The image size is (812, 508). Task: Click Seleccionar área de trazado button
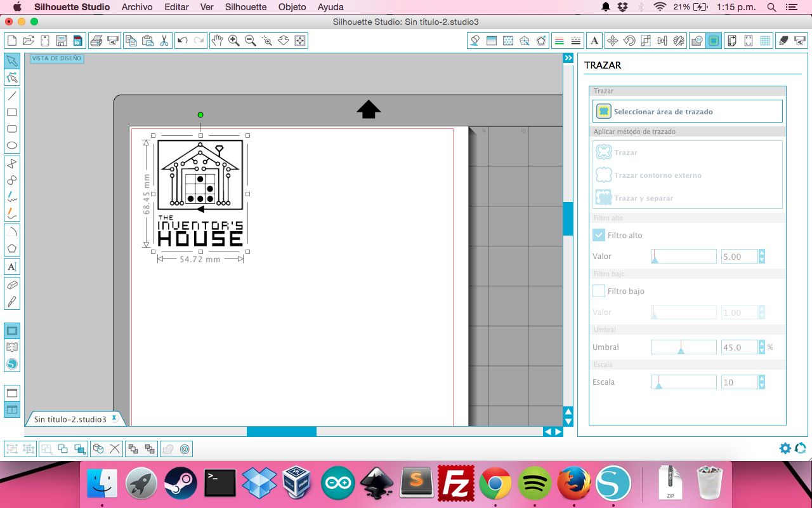tap(688, 111)
